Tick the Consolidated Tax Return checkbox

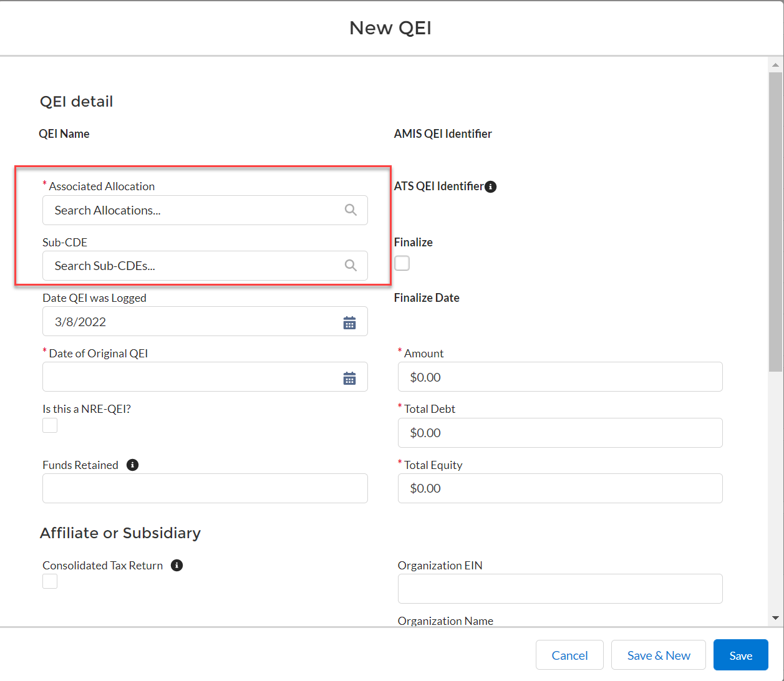(x=50, y=581)
